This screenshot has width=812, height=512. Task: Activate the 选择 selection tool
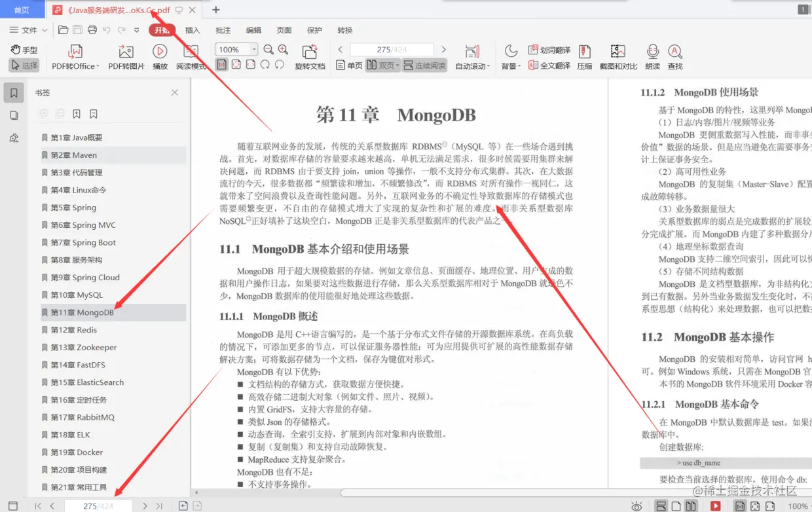click(25, 65)
